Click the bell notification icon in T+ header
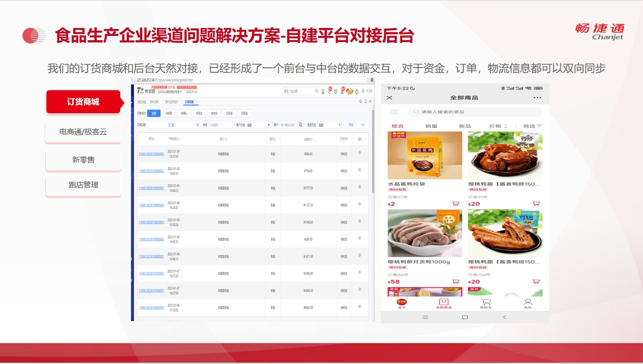Viewport: 643px width, 364px height. pyautogui.click(x=342, y=92)
